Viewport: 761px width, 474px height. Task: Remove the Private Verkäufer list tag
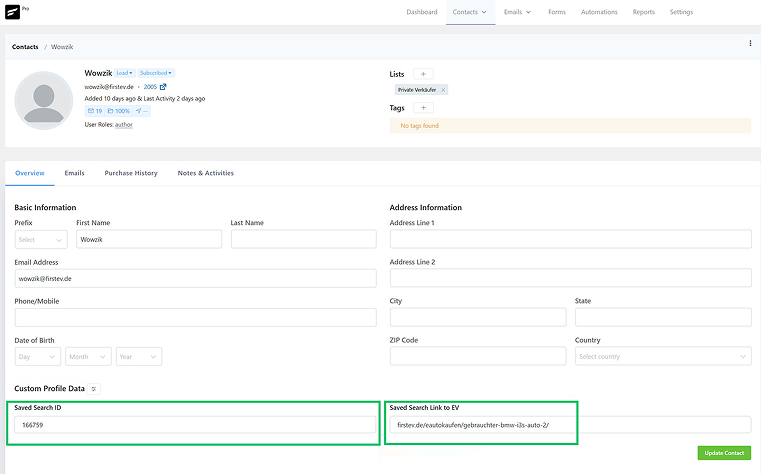pos(443,90)
